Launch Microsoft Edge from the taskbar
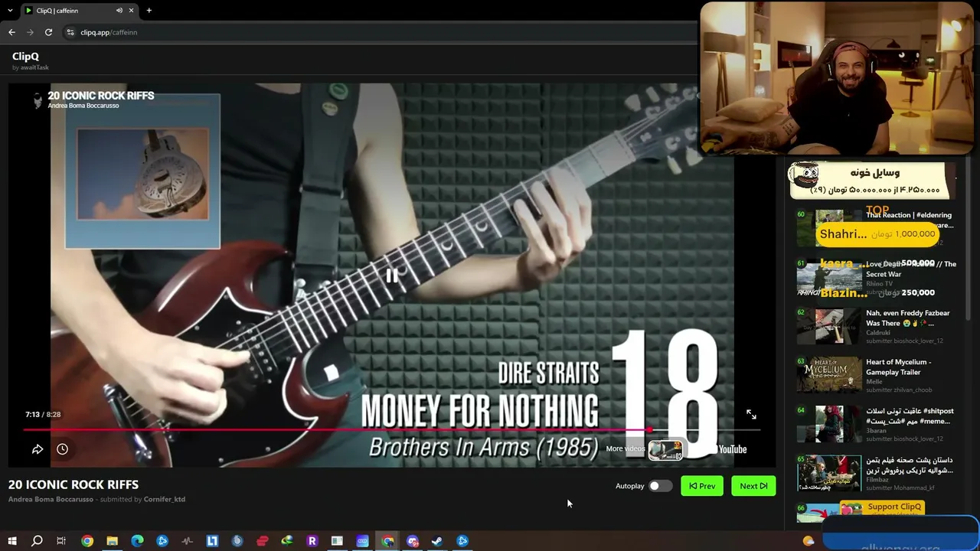The height and width of the screenshot is (551, 980). click(x=137, y=541)
